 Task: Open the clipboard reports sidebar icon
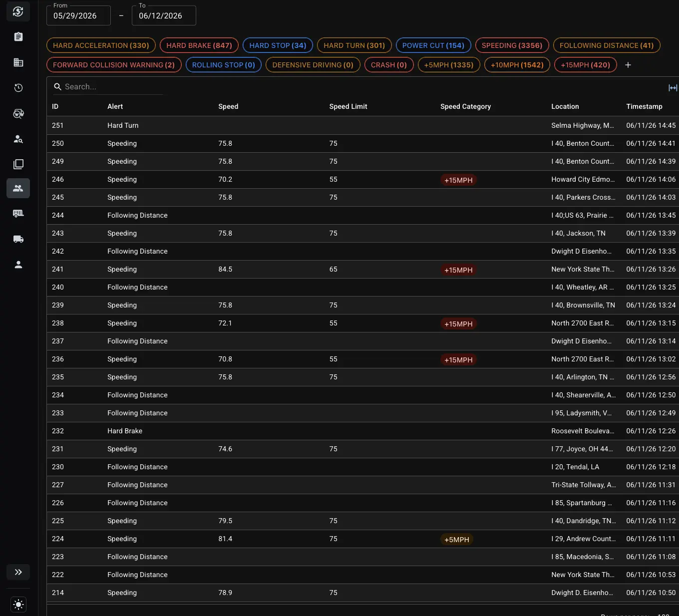[x=18, y=36]
